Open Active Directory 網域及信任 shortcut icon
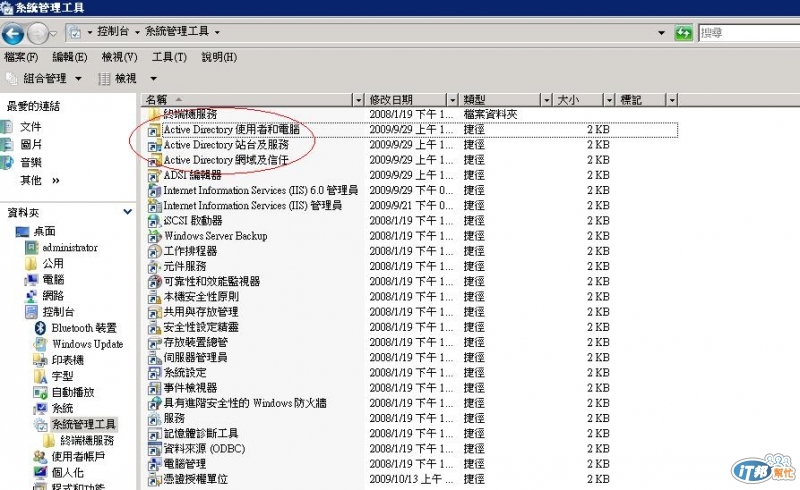800x490 pixels. point(154,160)
